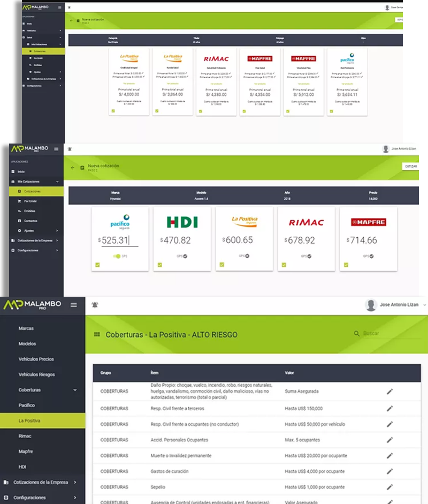
Task: Click GPS cancel icon on La Positiva 600.65 card
Action: click(247, 256)
